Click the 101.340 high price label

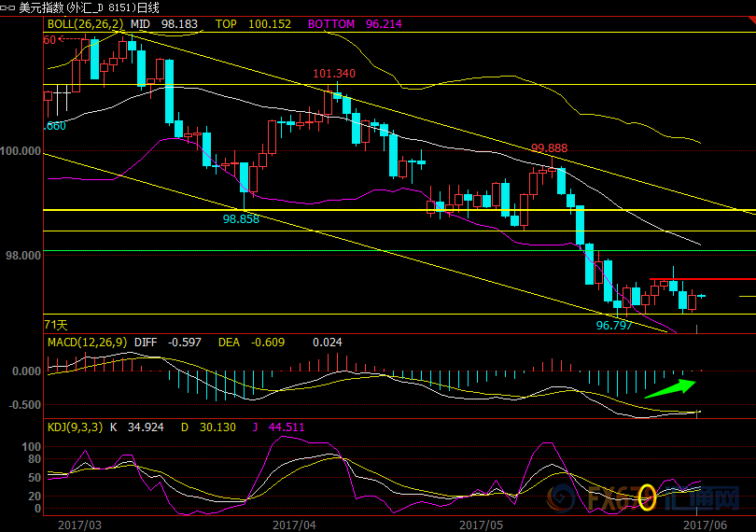(334, 74)
